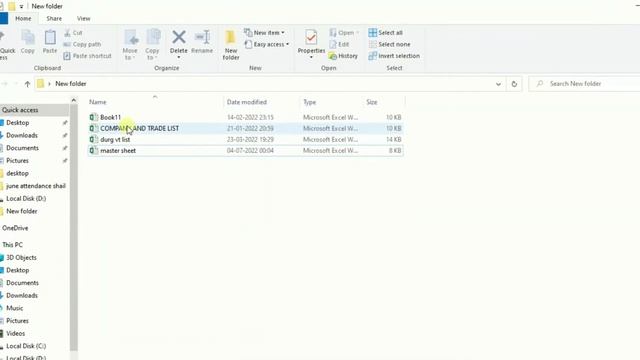Click the Search New folder box
Viewport: 640px width, 360px height.
[584, 84]
